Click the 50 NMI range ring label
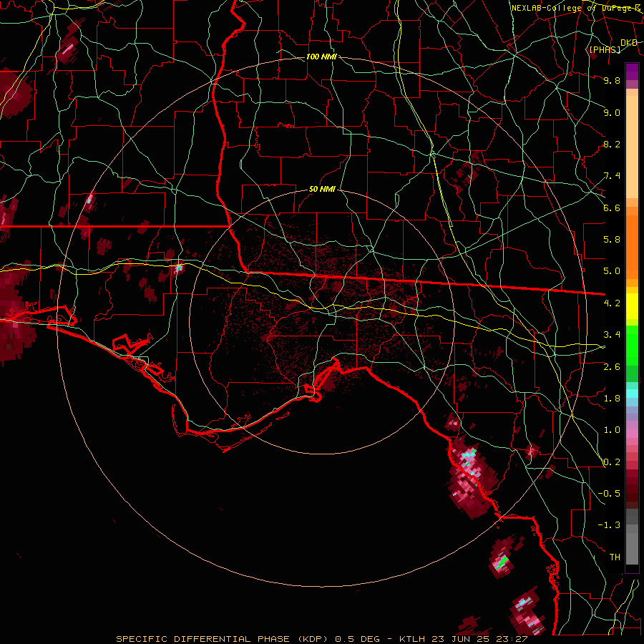Viewport: 644px width, 644px height. tap(322, 190)
